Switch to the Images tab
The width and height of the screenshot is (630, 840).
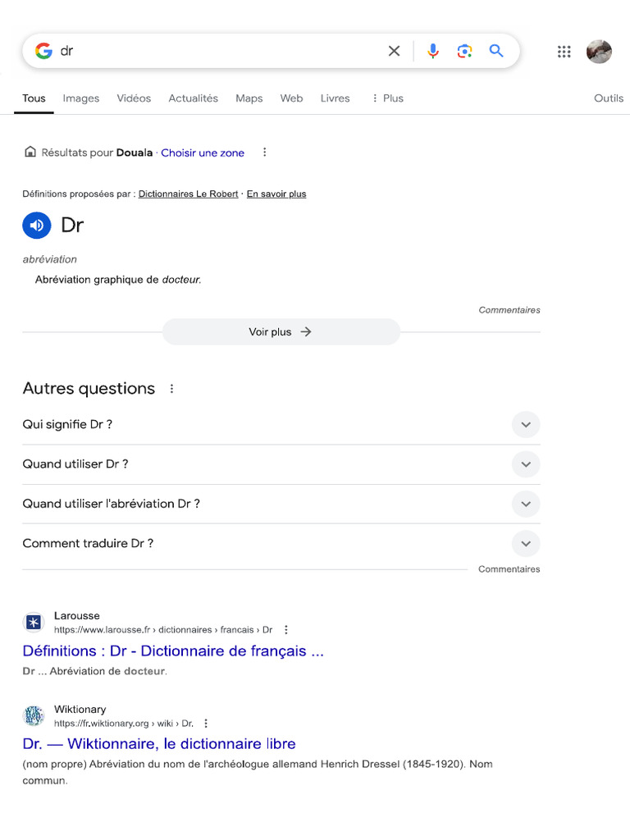(x=81, y=98)
